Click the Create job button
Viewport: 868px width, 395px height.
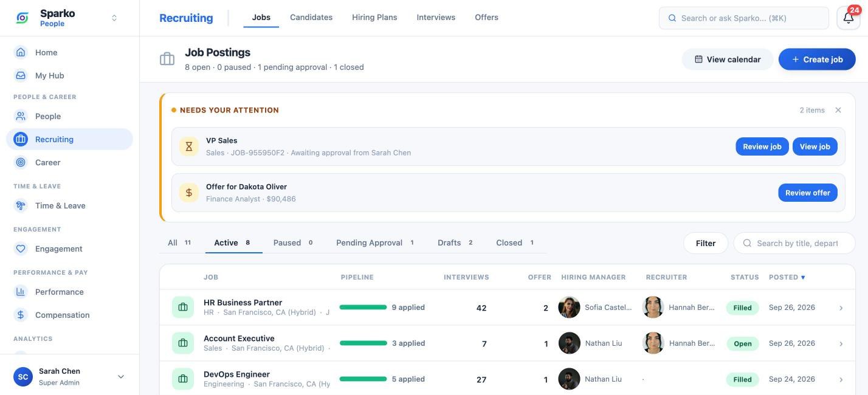(817, 59)
